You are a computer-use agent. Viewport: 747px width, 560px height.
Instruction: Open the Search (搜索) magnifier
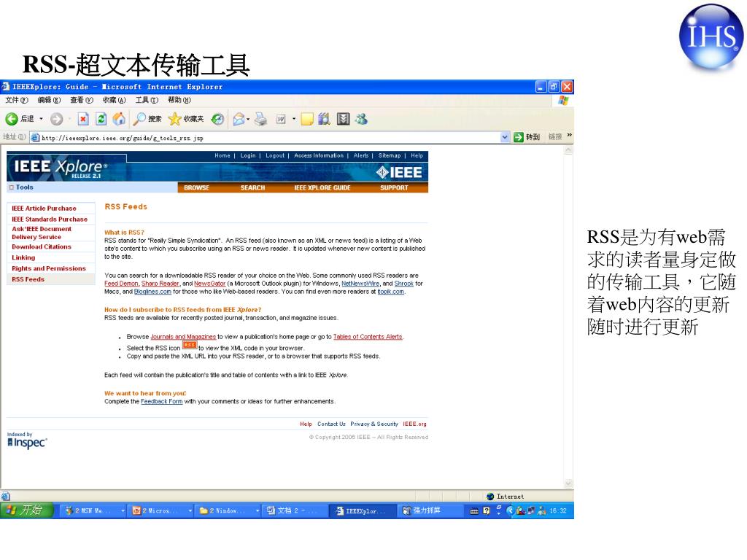pyautogui.click(x=139, y=119)
